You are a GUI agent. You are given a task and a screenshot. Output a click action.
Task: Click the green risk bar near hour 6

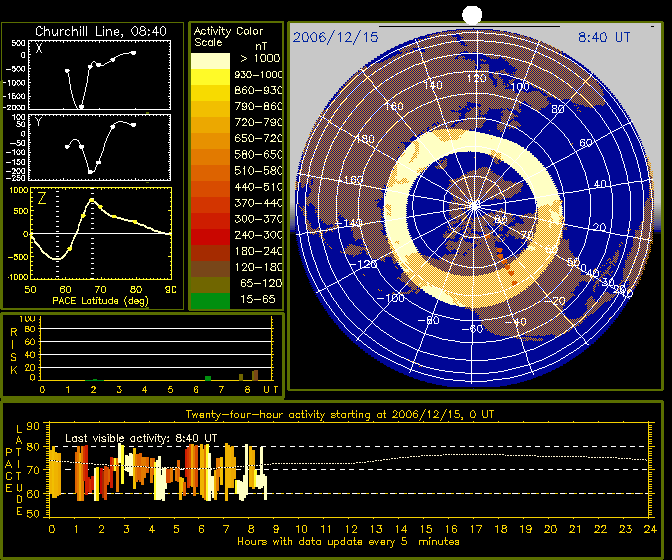[x=208, y=378]
